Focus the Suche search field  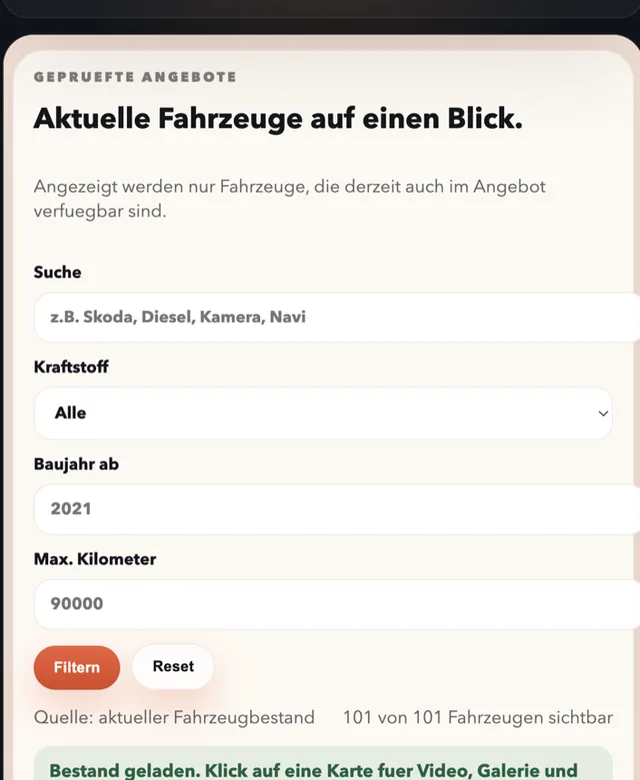coord(337,317)
